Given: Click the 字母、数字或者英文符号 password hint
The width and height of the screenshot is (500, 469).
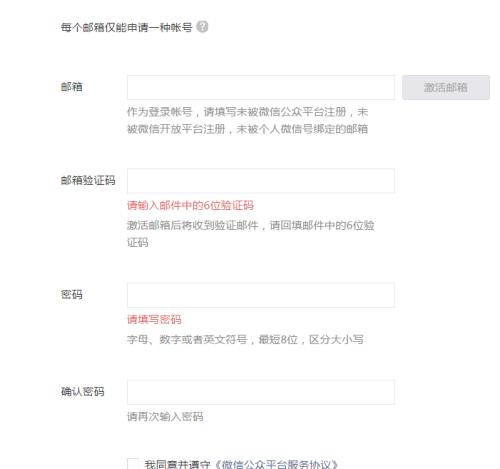Looking at the screenshot, I should pyautogui.click(x=245, y=340).
